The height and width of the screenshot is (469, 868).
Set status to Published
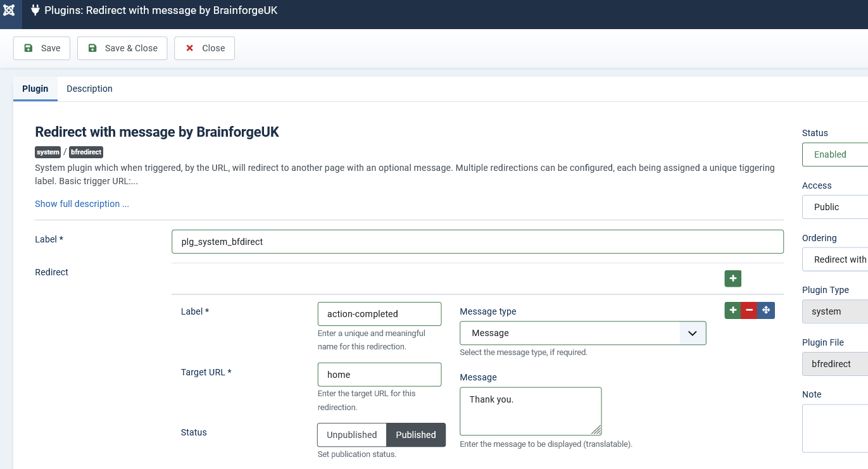pyautogui.click(x=416, y=435)
